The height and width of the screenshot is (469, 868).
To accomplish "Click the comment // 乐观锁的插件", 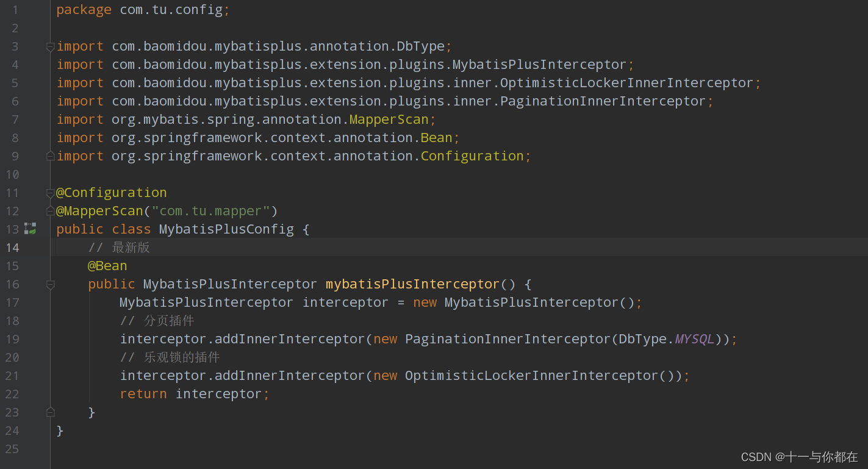I will coord(170,357).
